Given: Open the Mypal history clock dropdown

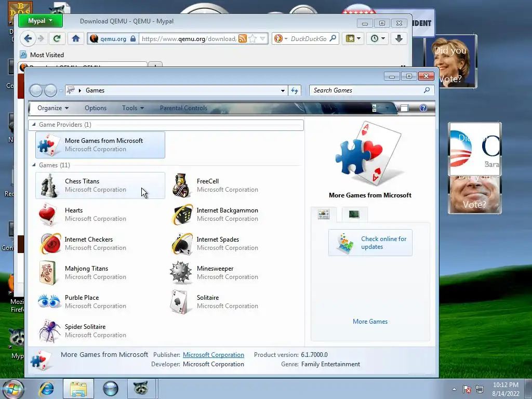Looking at the screenshot, I should [378, 38].
